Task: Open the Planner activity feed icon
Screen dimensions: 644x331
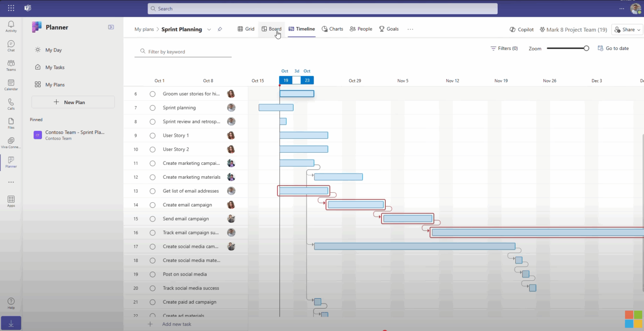Action: (x=10, y=26)
